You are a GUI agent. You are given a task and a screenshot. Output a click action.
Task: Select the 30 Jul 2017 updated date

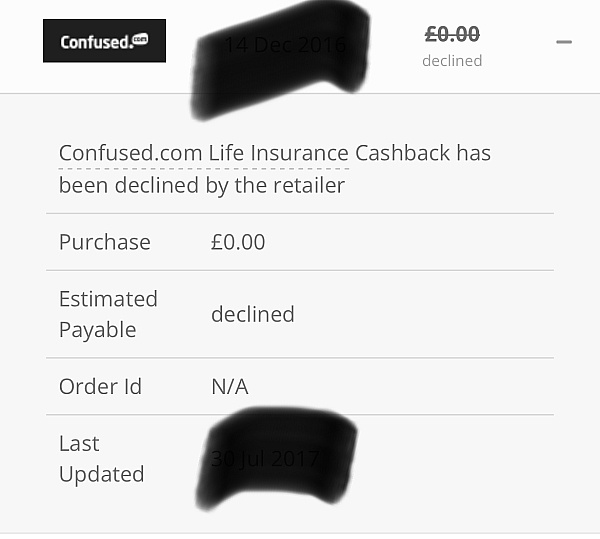(x=264, y=459)
